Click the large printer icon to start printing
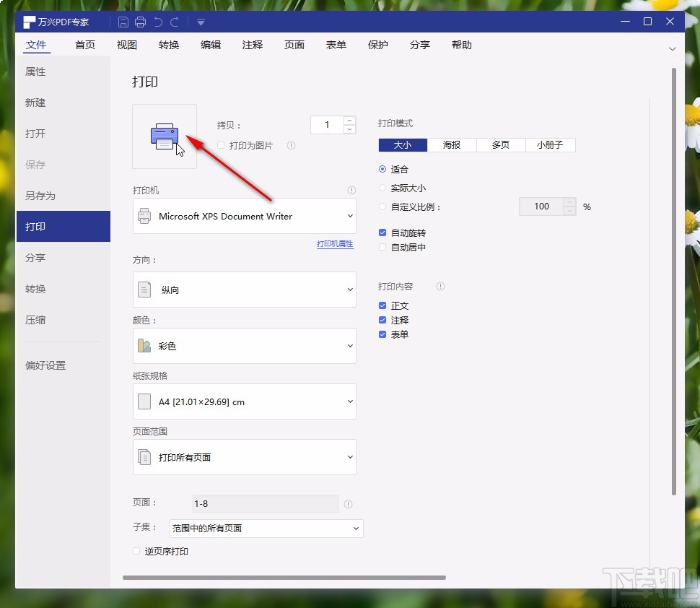 [x=165, y=136]
